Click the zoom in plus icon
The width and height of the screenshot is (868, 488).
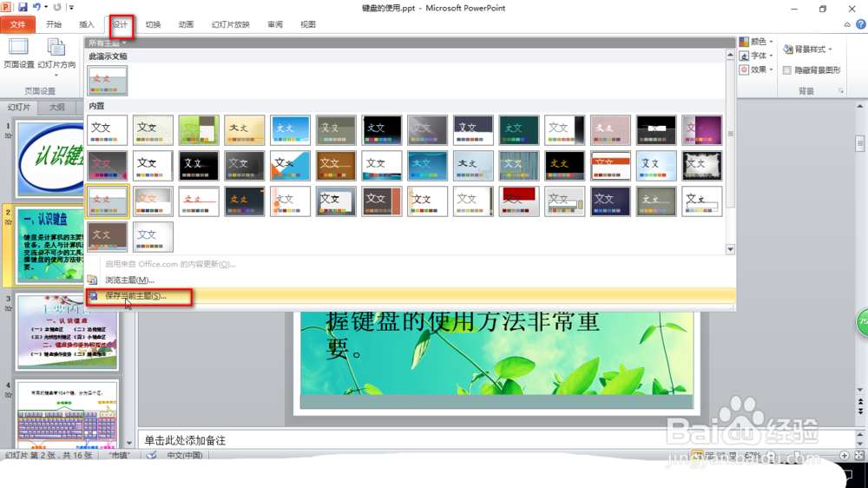click(x=845, y=455)
